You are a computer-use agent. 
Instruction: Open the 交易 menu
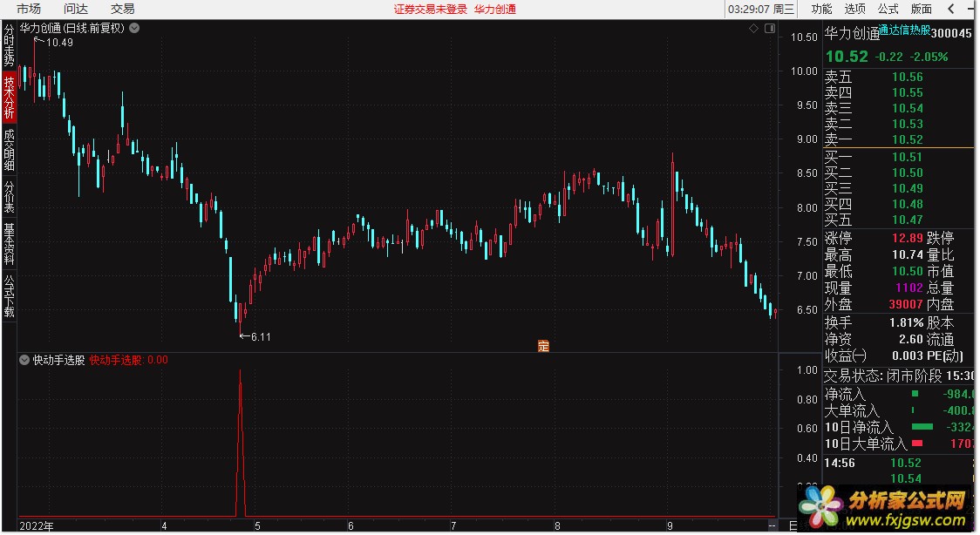click(x=122, y=9)
